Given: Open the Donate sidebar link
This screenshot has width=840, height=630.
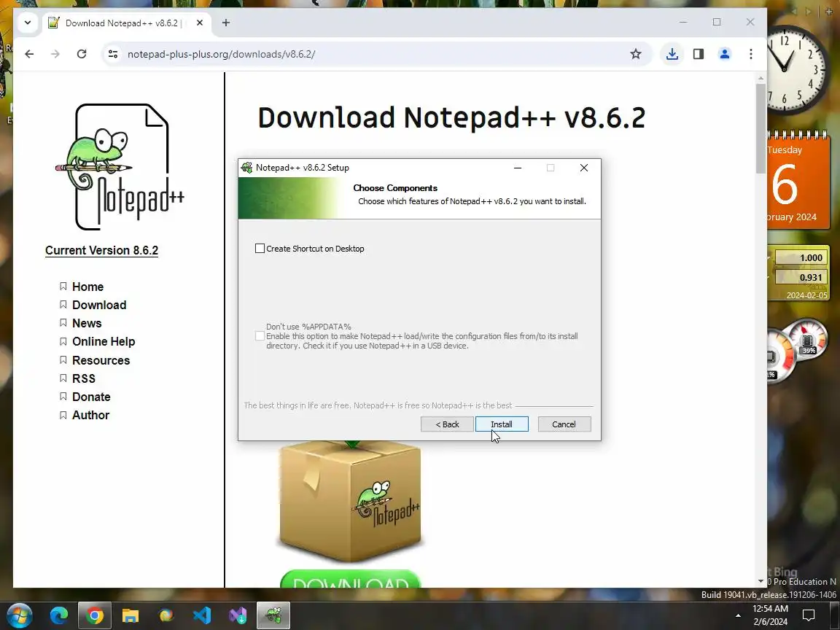Looking at the screenshot, I should point(91,397).
